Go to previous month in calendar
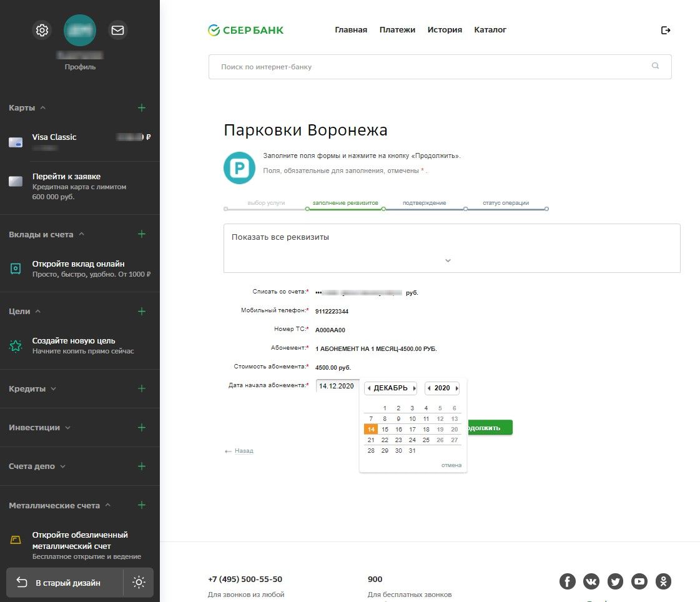 pos(369,388)
